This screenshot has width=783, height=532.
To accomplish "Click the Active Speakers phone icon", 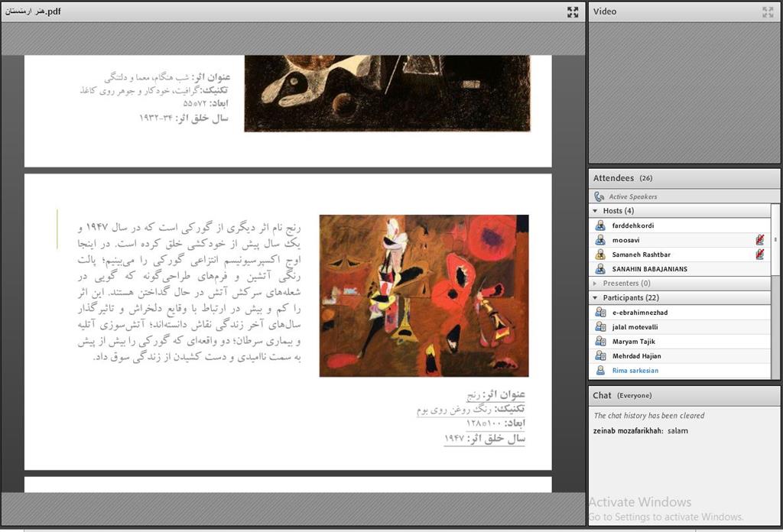I will point(599,196).
